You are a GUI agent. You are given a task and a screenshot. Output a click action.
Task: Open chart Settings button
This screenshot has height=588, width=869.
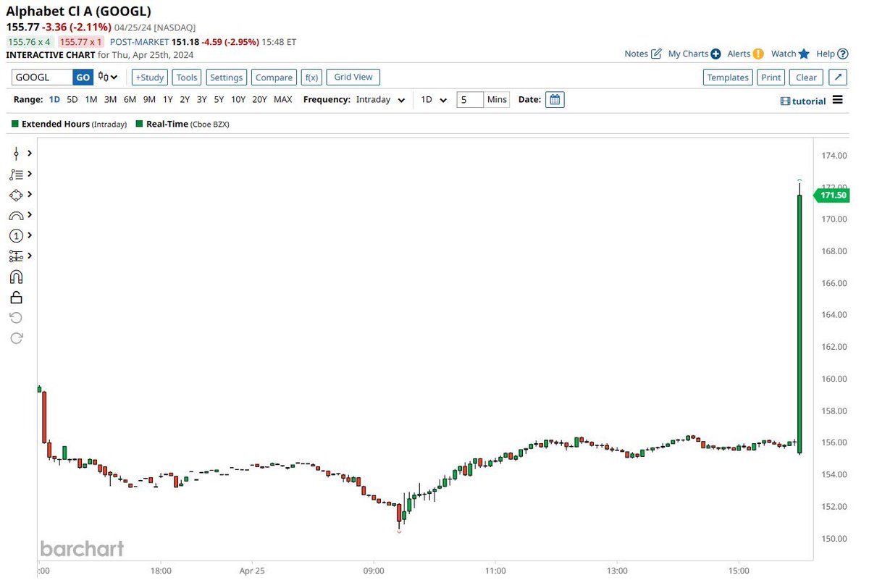pos(227,77)
